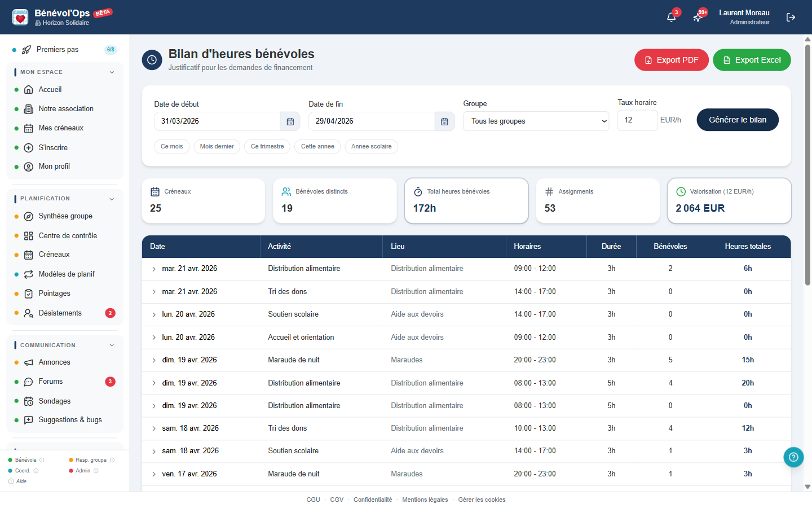Click the clock icon beside page title

pos(152,60)
